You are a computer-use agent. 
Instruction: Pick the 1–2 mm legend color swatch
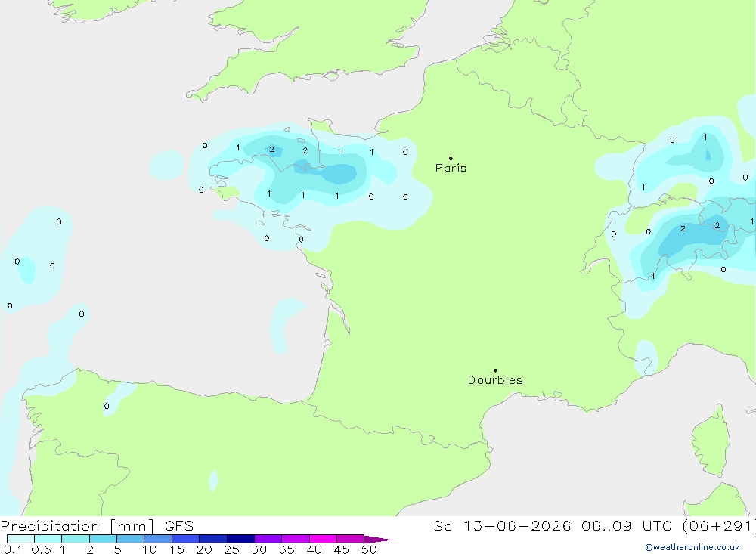(x=76, y=539)
